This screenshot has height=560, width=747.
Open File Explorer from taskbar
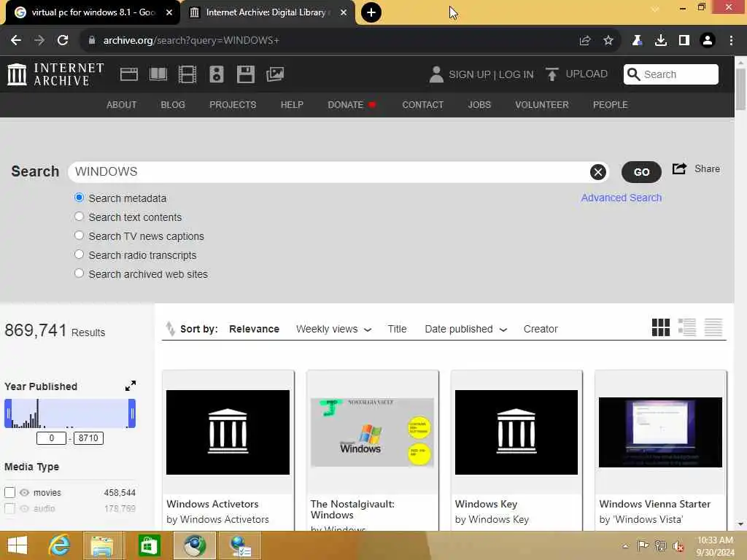[x=102, y=545]
